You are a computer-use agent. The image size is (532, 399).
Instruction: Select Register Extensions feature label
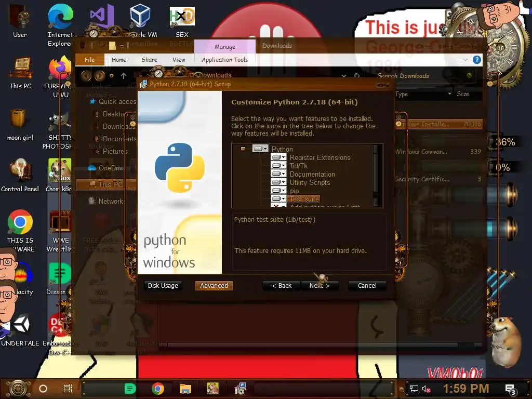point(320,157)
